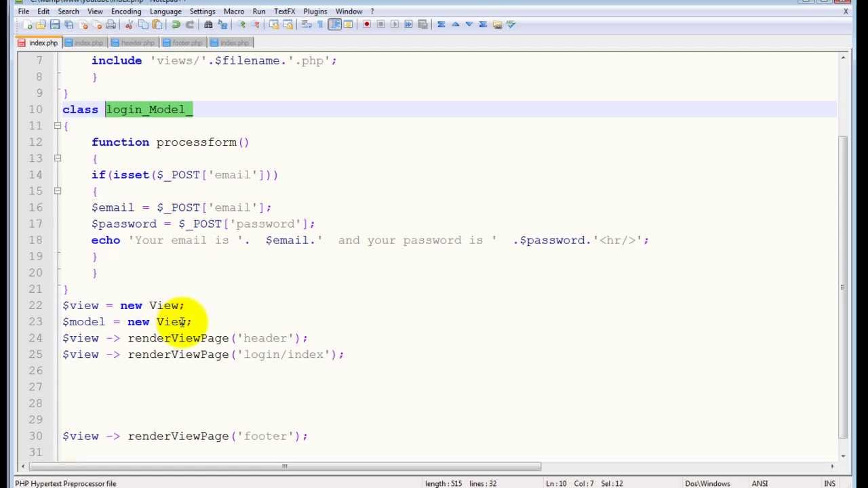This screenshot has width=868, height=488.
Task: Run macro multiple times icon
Action: tap(409, 24)
